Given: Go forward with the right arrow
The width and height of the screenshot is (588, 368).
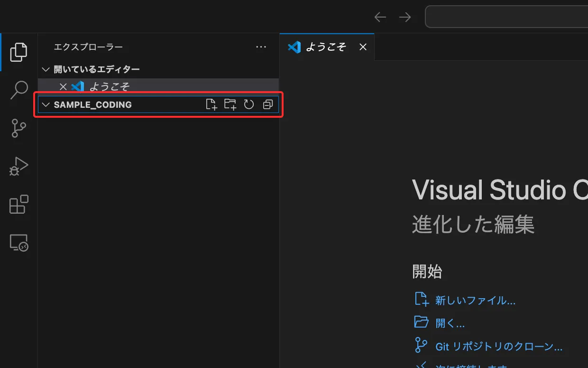Looking at the screenshot, I should point(404,17).
